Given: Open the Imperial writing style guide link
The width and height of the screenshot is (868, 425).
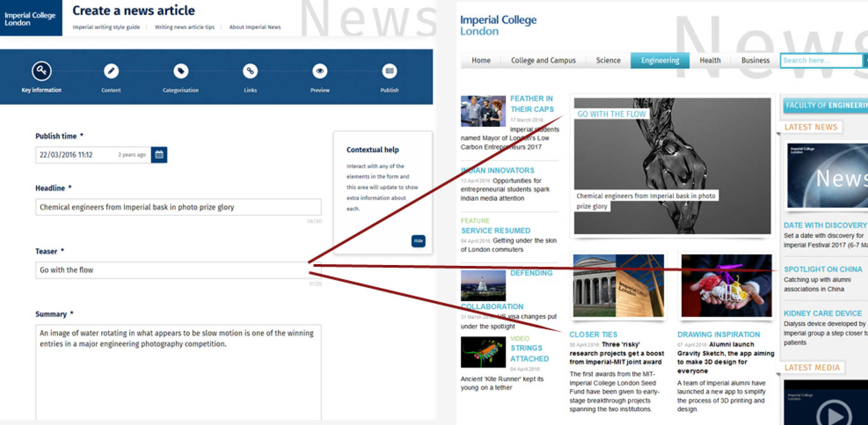Looking at the screenshot, I should pyautogui.click(x=106, y=27).
